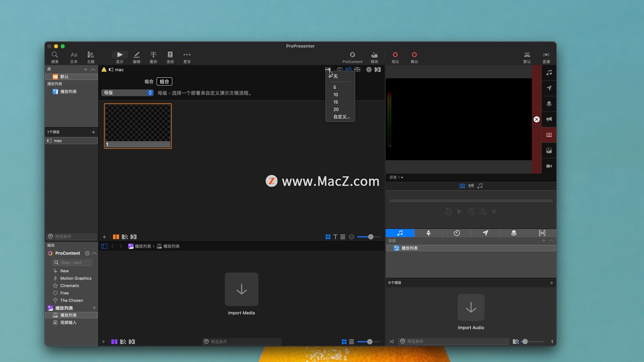Collapse the 库 library section
The width and height of the screenshot is (644, 362).
tap(93, 69)
